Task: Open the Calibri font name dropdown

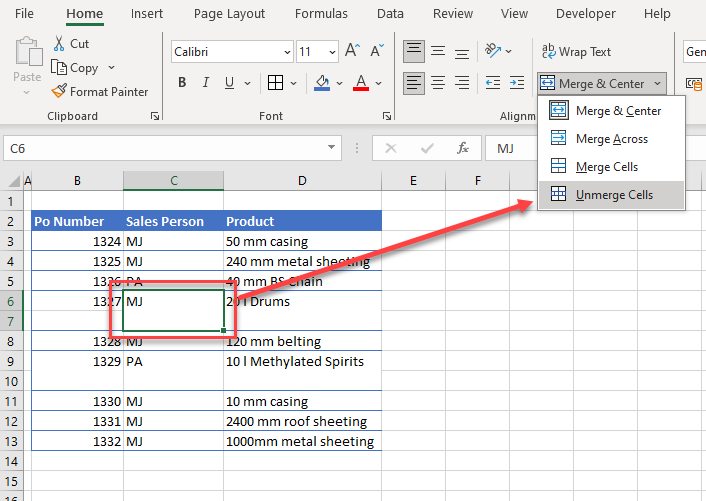Action: point(287,51)
